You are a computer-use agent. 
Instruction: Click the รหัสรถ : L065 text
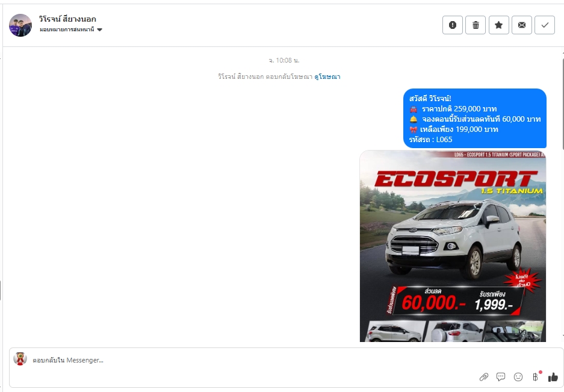430,140
